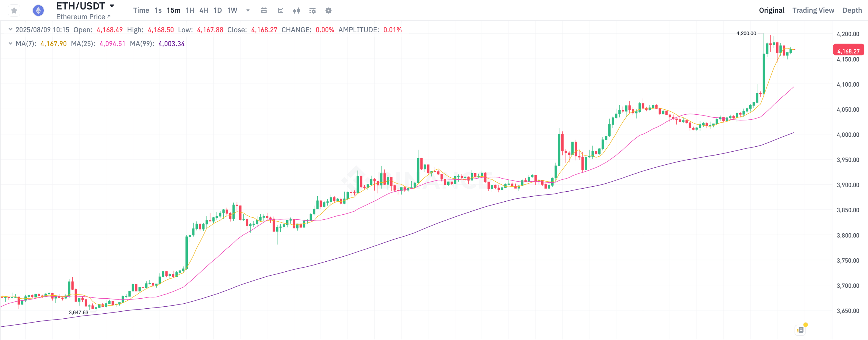Image resolution: width=868 pixels, height=340 pixels.
Task: Open the ETH/USDT pair selector dropdown
Action: [112, 5]
